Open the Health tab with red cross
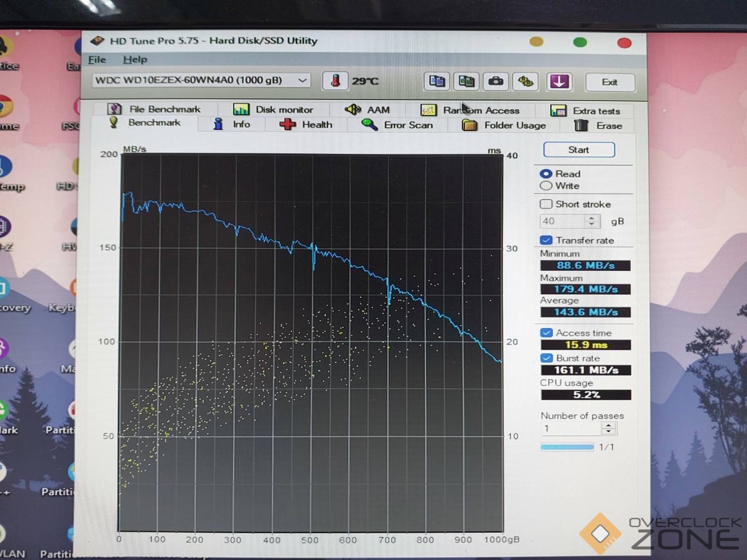Screen dimensions: 747x560 click(x=306, y=124)
